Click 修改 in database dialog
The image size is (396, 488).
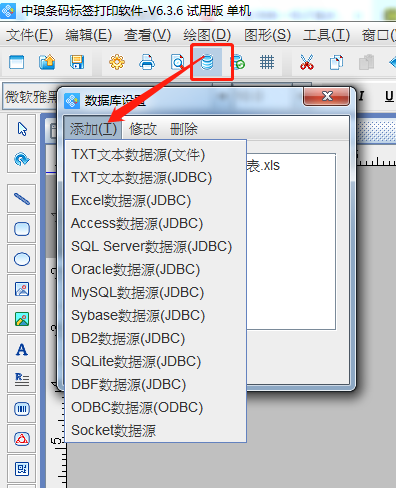[143, 129]
